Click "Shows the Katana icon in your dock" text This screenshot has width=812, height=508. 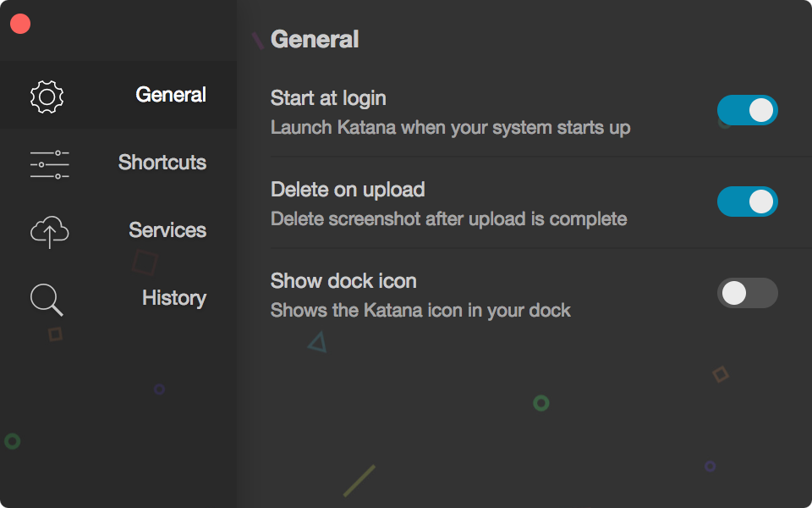click(420, 311)
